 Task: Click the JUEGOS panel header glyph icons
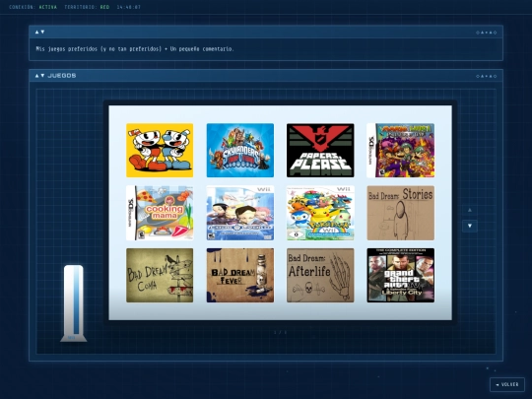click(x=487, y=76)
